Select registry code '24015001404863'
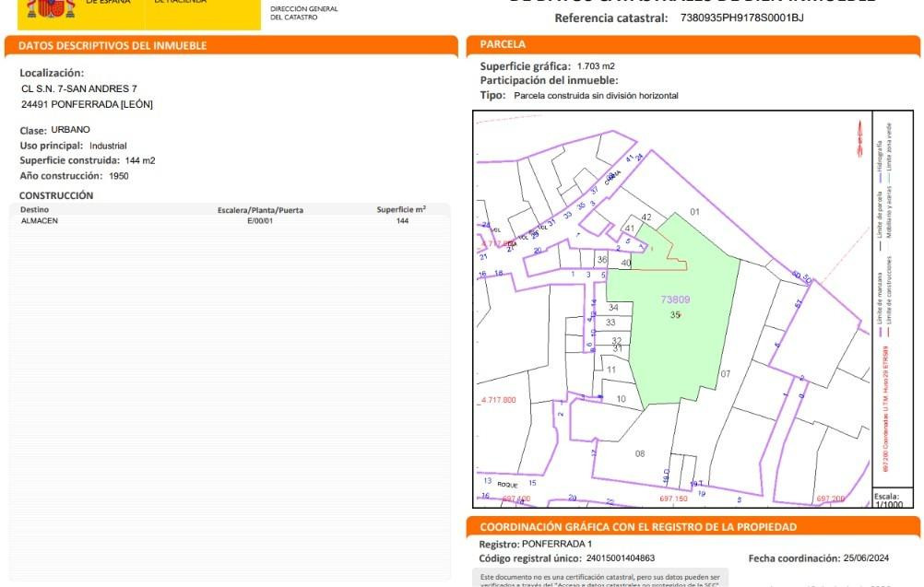924x587 pixels. (621, 558)
